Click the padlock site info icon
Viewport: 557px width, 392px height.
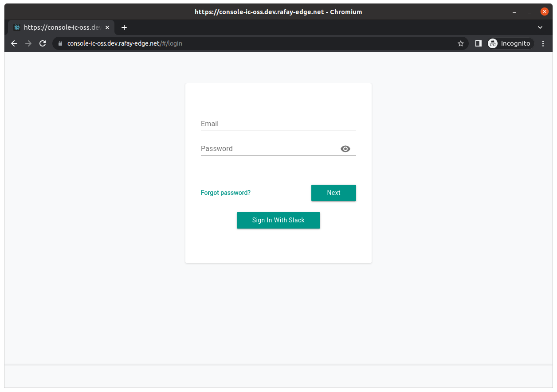click(x=60, y=43)
